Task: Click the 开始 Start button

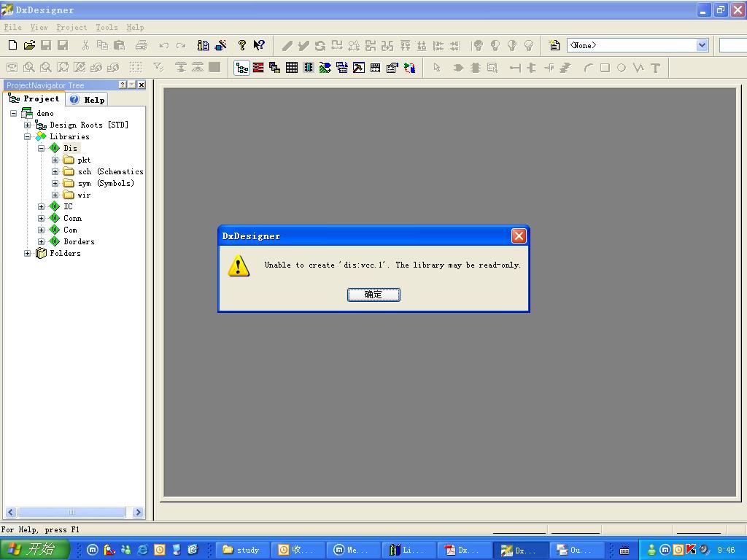Action: tap(34, 550)
